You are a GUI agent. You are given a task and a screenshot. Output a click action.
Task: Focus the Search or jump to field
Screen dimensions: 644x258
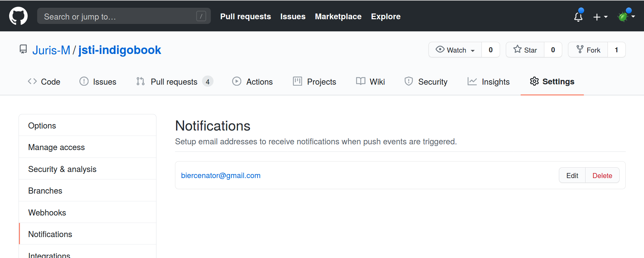click(x=124, y=16)
